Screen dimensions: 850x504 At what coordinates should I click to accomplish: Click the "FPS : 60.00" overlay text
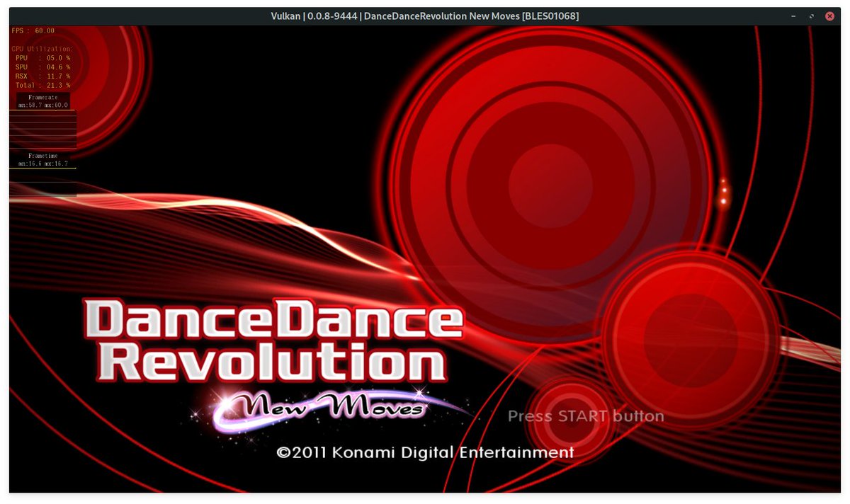coord(33,30)
